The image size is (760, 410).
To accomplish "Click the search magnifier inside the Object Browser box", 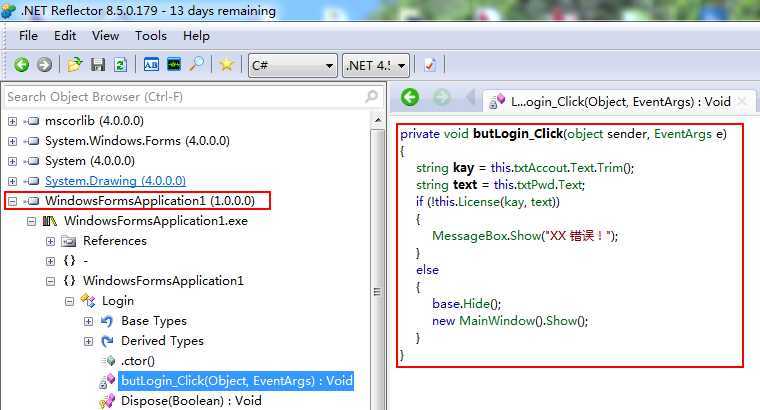I will coord(371,96).
